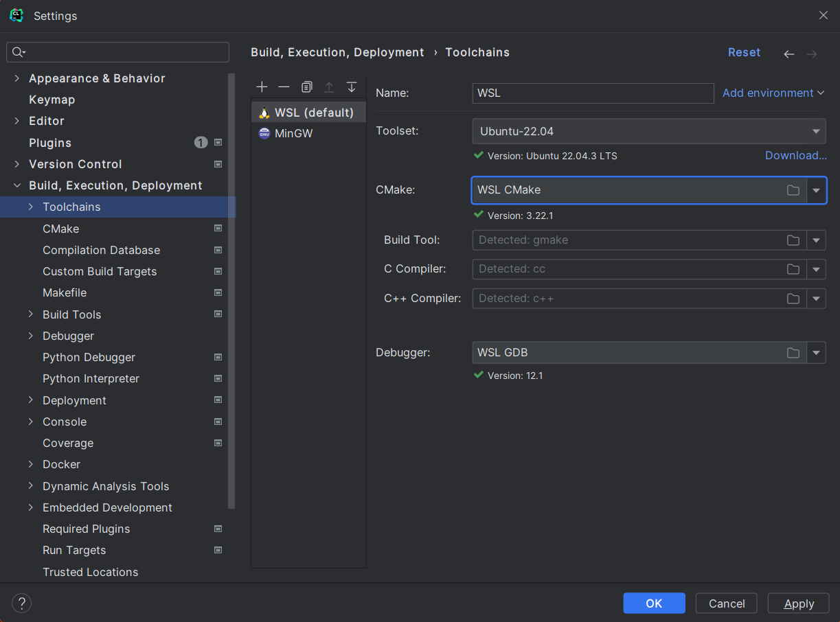Open the C++ Compiler dropdown arrow
The image size is (840, 622).
point(816,299)
